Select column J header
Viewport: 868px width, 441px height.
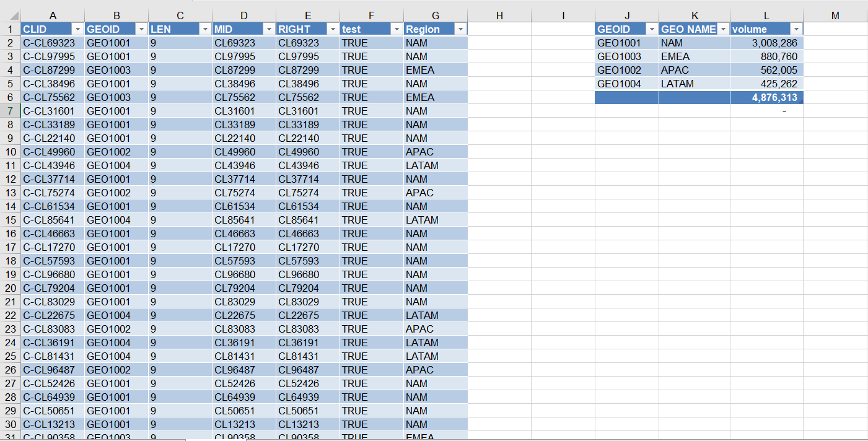pos(627,15)
